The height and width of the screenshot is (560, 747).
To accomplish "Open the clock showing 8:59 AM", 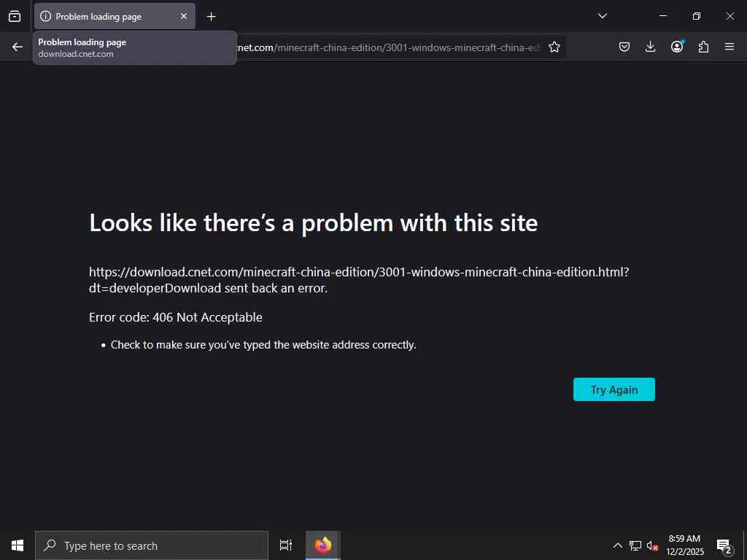I will [684, 545].
